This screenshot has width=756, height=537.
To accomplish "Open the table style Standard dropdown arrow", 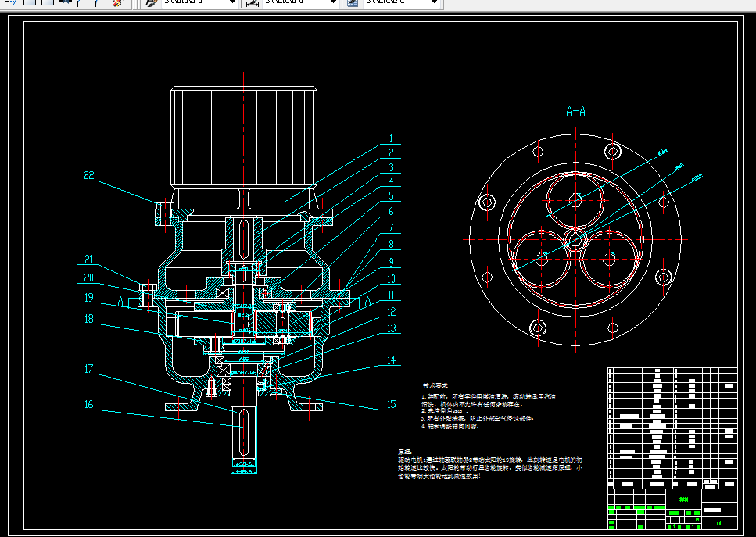I will point(434,2).
